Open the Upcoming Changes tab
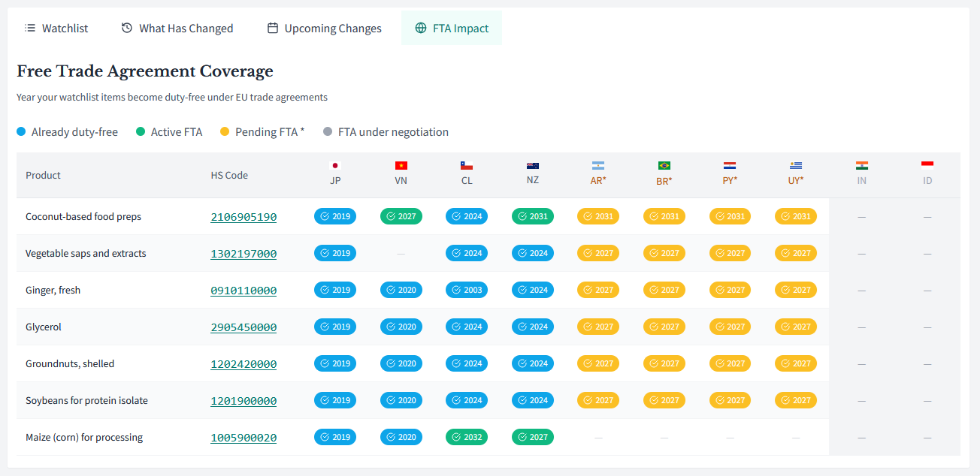The image size is (980, 476). coord(325,29)
